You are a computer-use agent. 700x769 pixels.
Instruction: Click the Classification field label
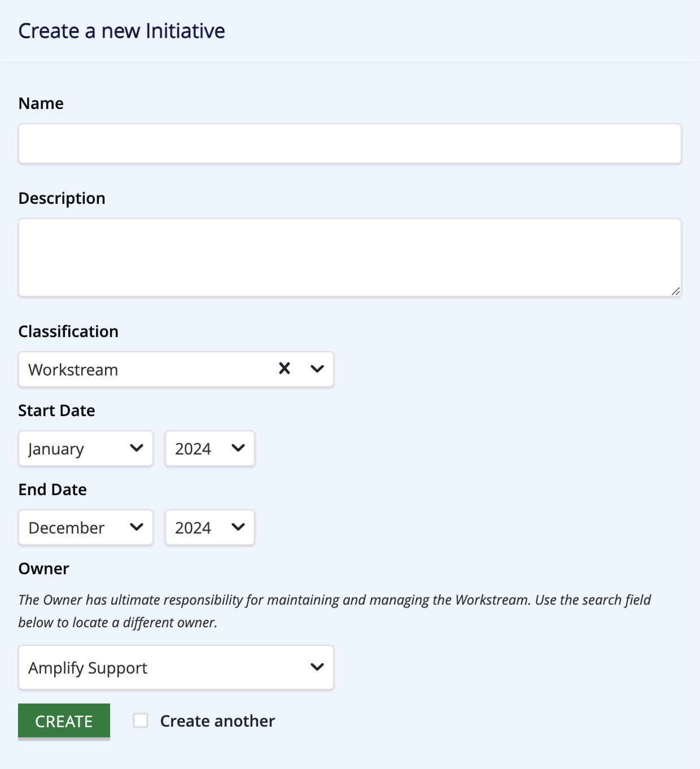(68, 331)
